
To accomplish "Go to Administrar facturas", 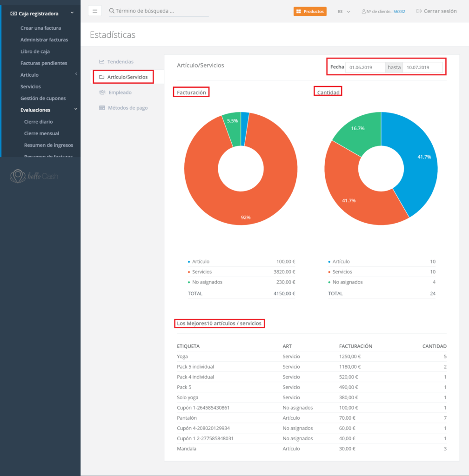I will [44, 40].
